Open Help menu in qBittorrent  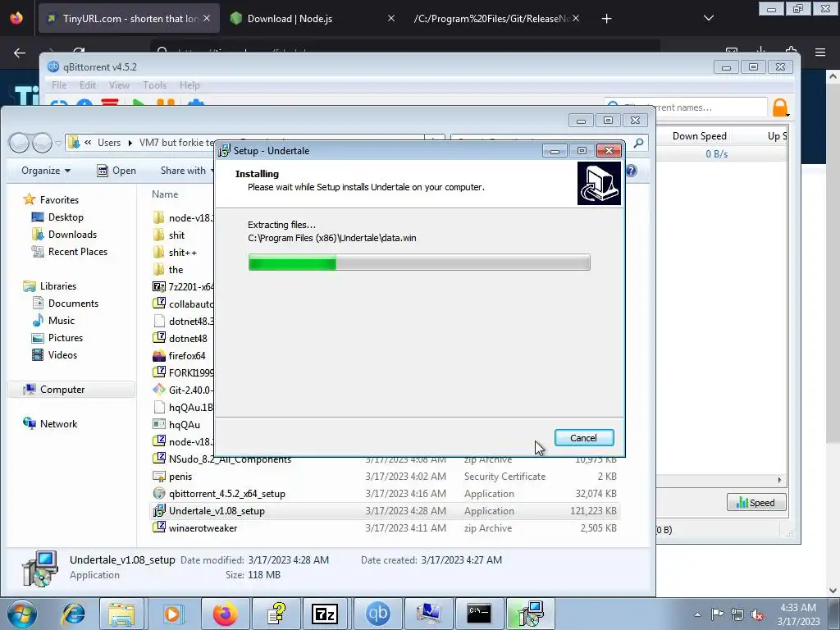coord(189,84)
